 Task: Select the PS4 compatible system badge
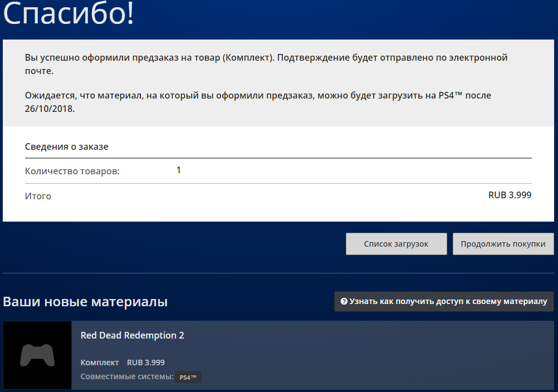188,377
